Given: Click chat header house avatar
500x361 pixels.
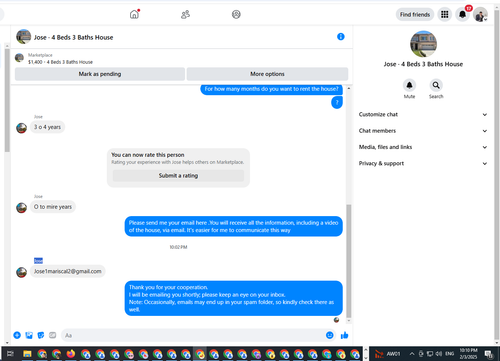Looking at the screenshot, I should pyautogui.click(x=23, y=37).
